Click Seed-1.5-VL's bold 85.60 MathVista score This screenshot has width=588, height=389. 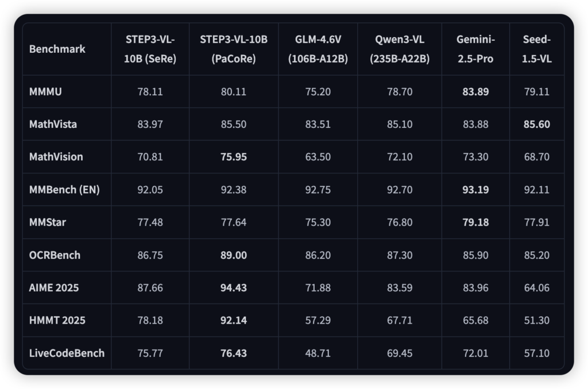tap(537, 124)
